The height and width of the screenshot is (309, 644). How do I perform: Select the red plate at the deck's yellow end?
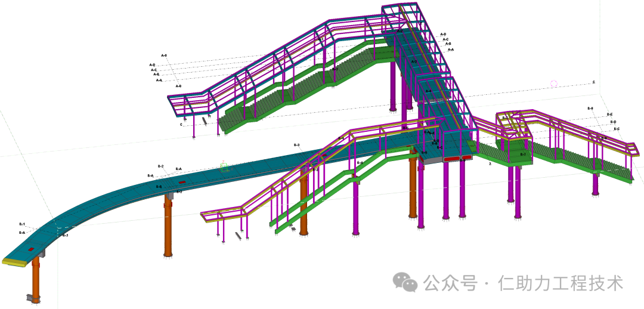pyautogui.click(x=31, y=249)
